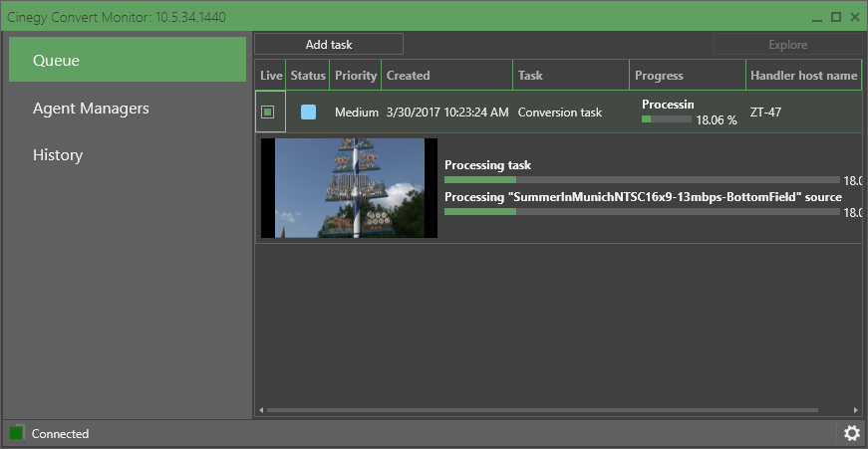Sort by the Handler host name column
The width and height of the screenshot is (868, 449).
(x=803, y=76)
